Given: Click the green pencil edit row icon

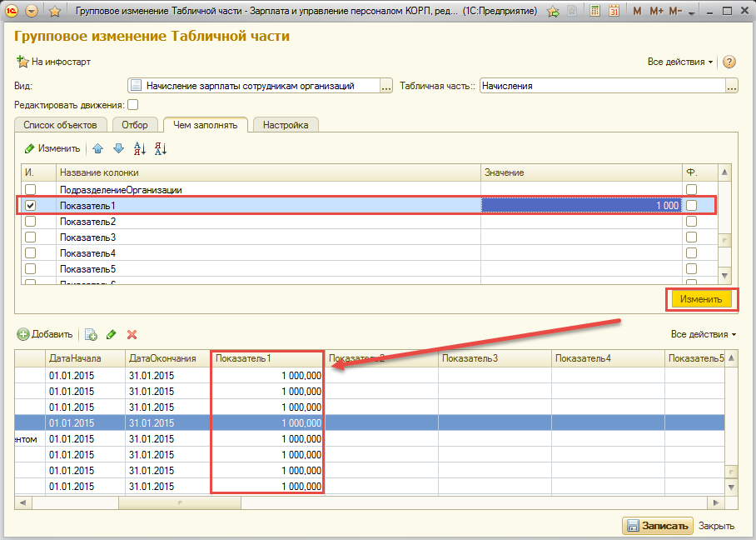Looking at the screenshot, I should (x=112, y=334).
